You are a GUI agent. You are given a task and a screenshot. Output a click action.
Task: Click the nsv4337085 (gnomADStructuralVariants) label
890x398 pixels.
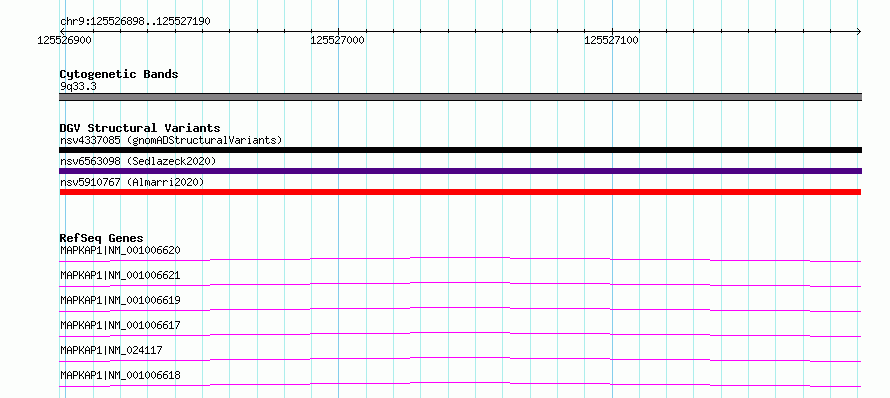(171, 140)
